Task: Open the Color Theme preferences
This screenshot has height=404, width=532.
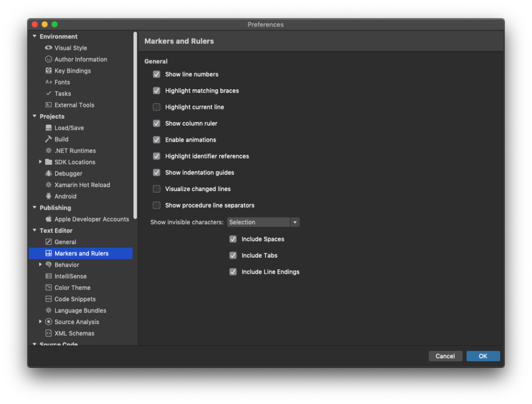Action: (48, 287)
